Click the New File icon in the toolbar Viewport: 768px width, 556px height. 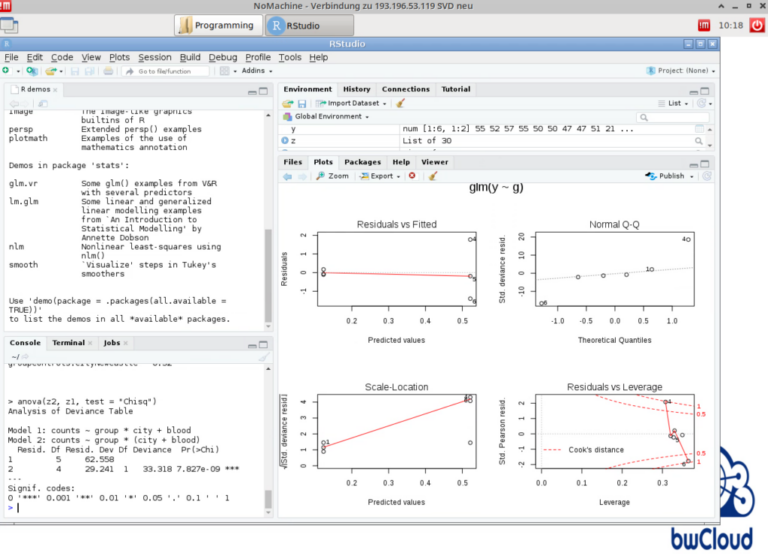pos(6,71)
